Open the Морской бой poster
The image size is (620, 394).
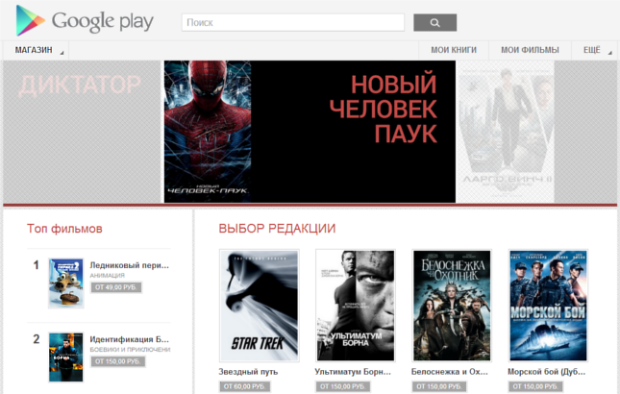pos(548,305)
